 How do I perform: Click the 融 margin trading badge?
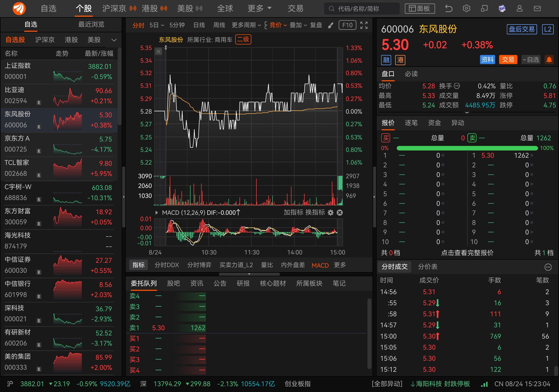tap(386, 60)
